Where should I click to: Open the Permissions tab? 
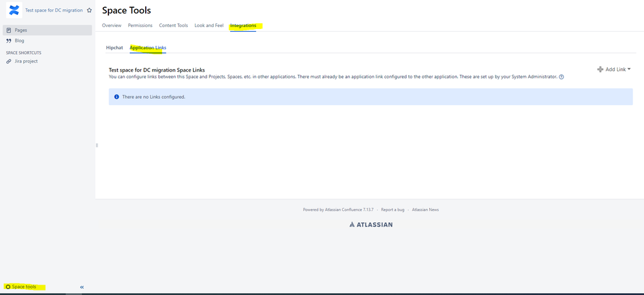coord(140,25)
